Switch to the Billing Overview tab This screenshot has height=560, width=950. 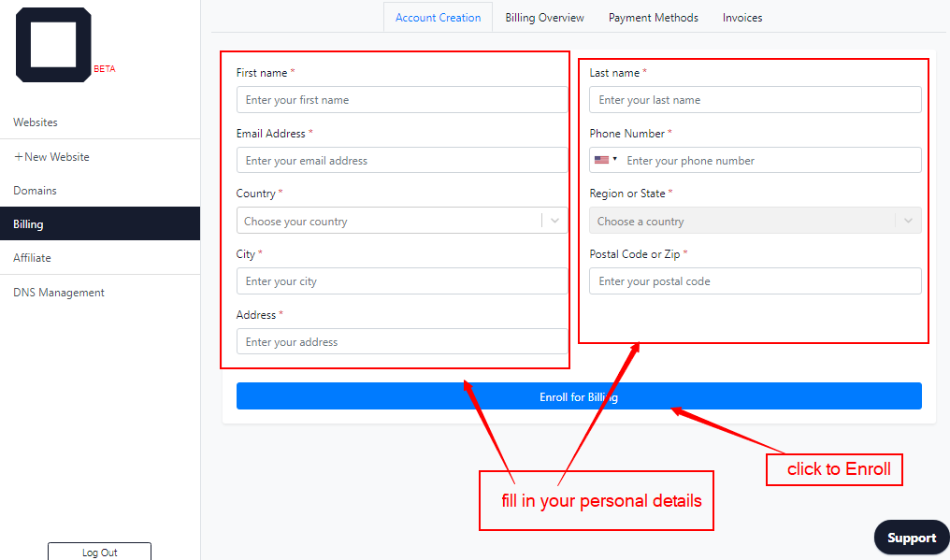pyautogui.click(x=544, y=18)
